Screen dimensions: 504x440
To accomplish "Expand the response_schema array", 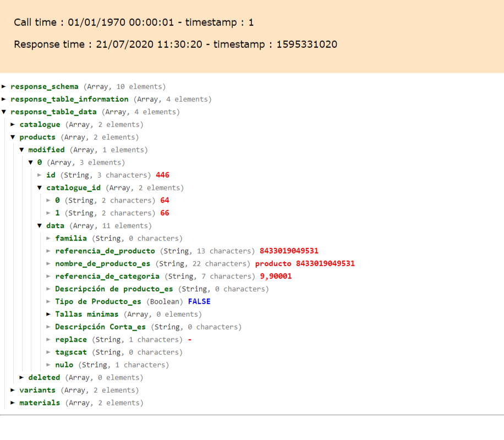I will (x=4, y=86).
